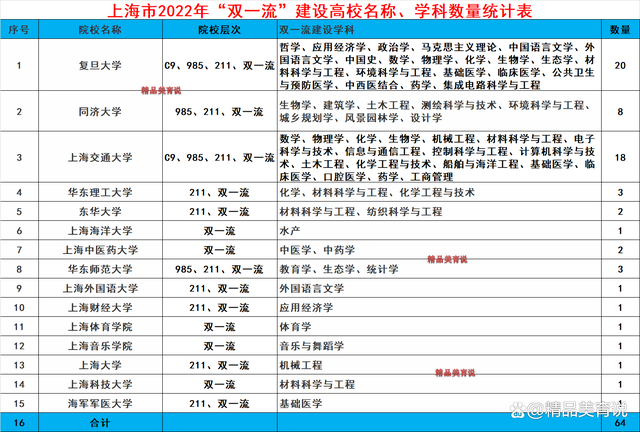Select the 双一流建设学科 column header
Image resolution: width=640 pixels, height=432 pixels.
click(439, 29)
